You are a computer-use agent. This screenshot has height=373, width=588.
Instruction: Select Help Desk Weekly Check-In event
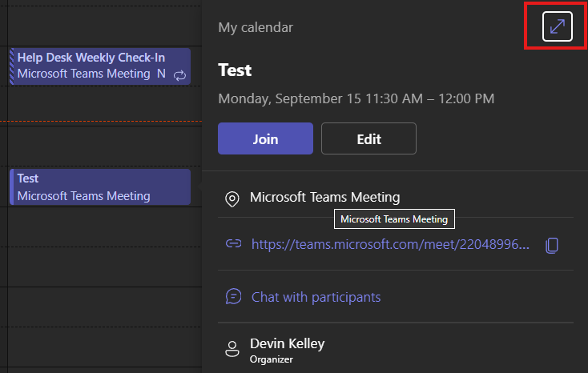(91, 58)
